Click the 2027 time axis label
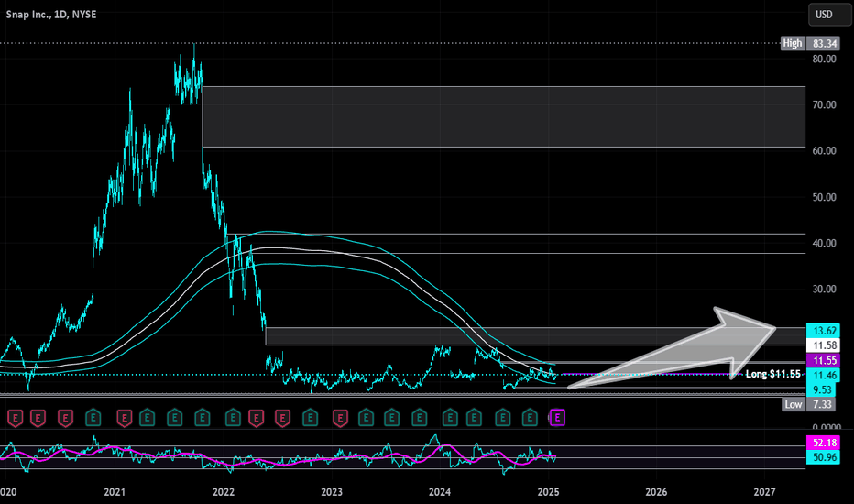Screen dimensions: 854x504 pyautogui.click(x=765, y=492)
